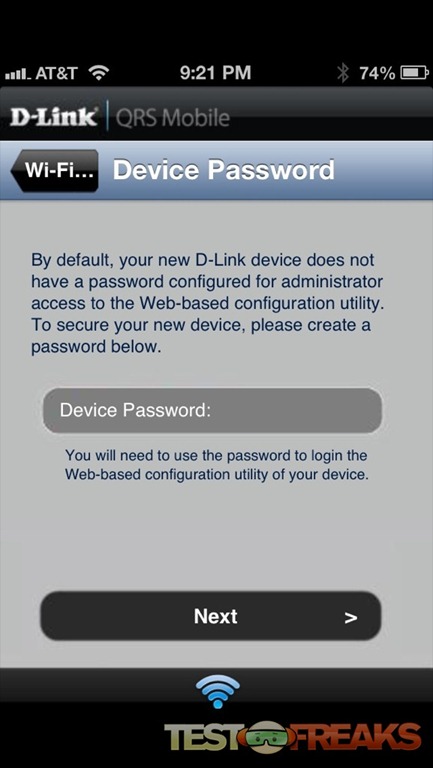This screenshot has height=768, width=433.
Task: Focus the Device Password input field
Action: point(212,410)
